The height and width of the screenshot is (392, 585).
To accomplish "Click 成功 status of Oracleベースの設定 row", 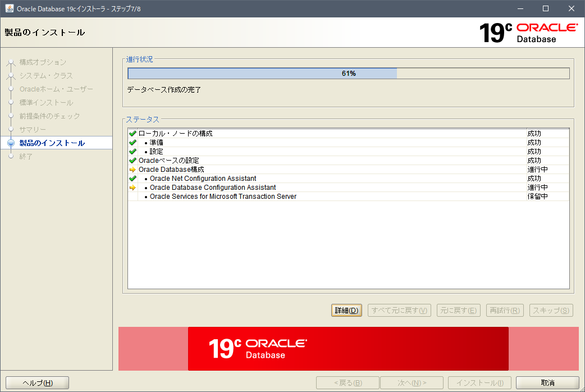I will coord(534,160).
